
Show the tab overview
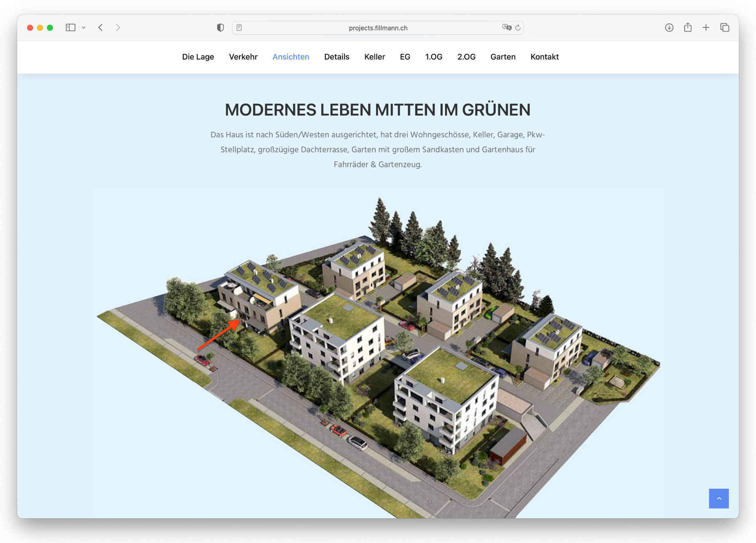pyautogui.click(x=724, y=28)
